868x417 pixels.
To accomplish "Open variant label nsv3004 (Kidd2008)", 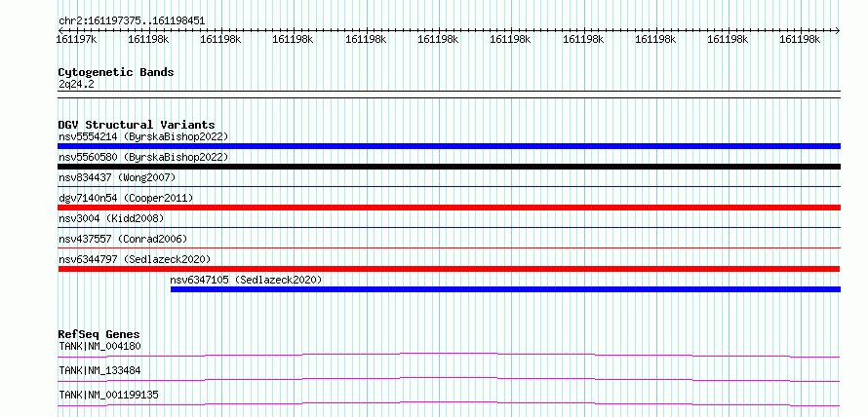I will [x=111, y=218].
